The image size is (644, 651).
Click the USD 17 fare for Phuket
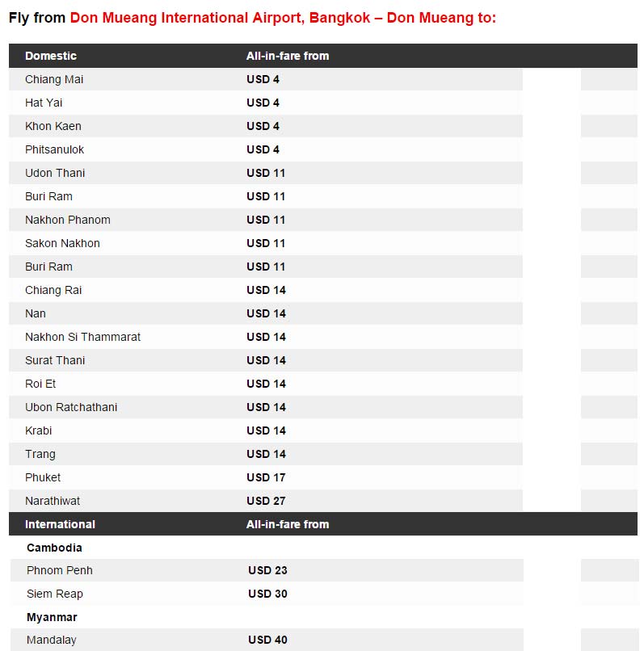pyautogui.click(x=266, y=477)
